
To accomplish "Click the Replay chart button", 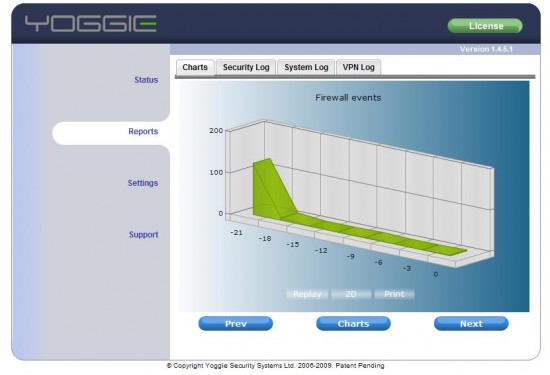I will click(307, 294).
